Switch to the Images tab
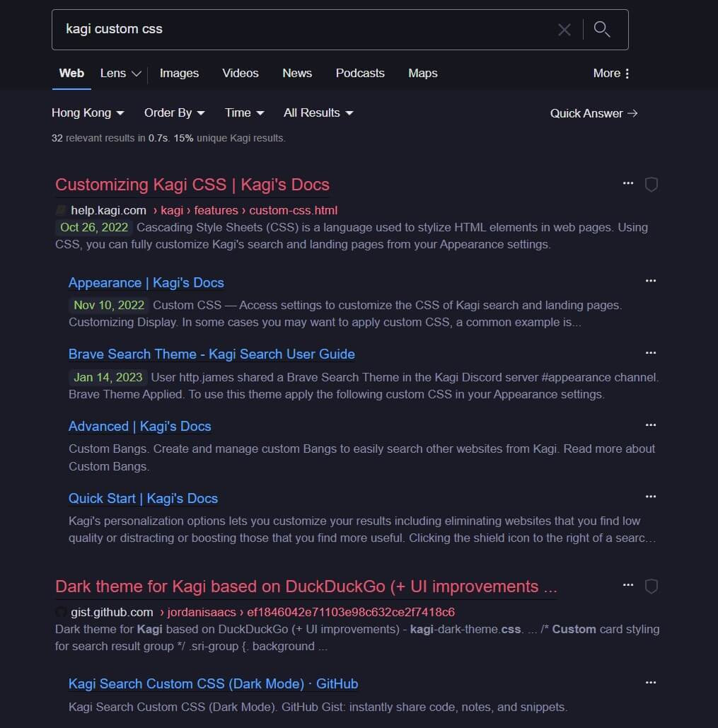This screenshot has height=728, width=718. (x=179, y=73)
